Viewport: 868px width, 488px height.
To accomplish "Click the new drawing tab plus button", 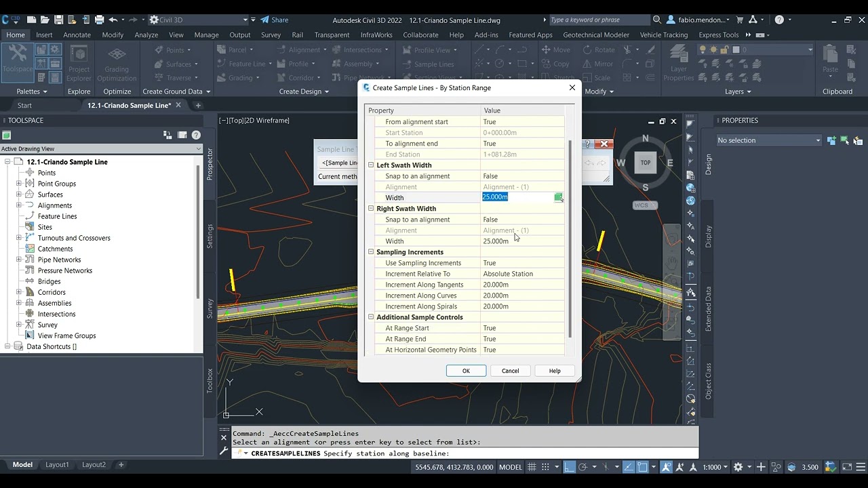I will coord(198,105).
